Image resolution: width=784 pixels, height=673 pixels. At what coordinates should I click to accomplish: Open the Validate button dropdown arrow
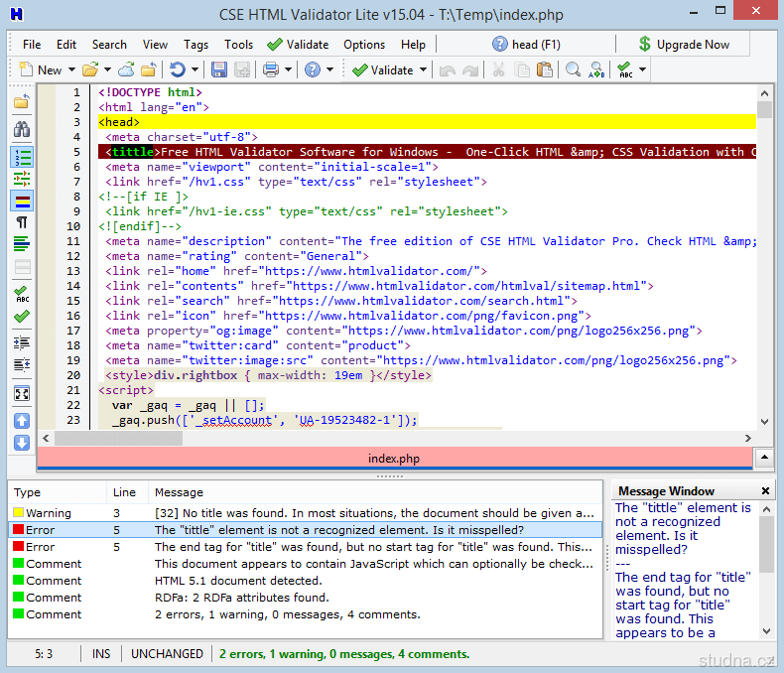tap(424, 70)
